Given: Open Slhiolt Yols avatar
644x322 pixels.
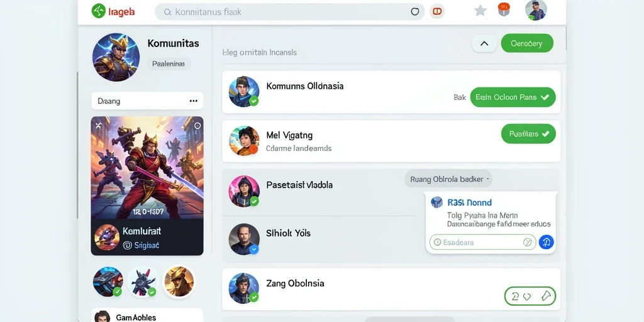Looking at the screenshot, I should pos(244,239).
